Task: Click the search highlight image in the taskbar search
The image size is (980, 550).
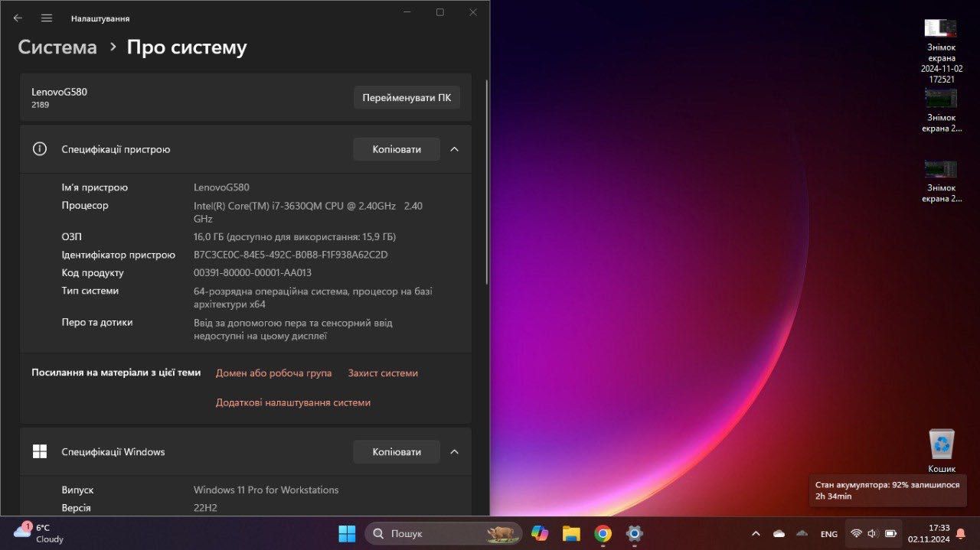Action: coord(504,533)
